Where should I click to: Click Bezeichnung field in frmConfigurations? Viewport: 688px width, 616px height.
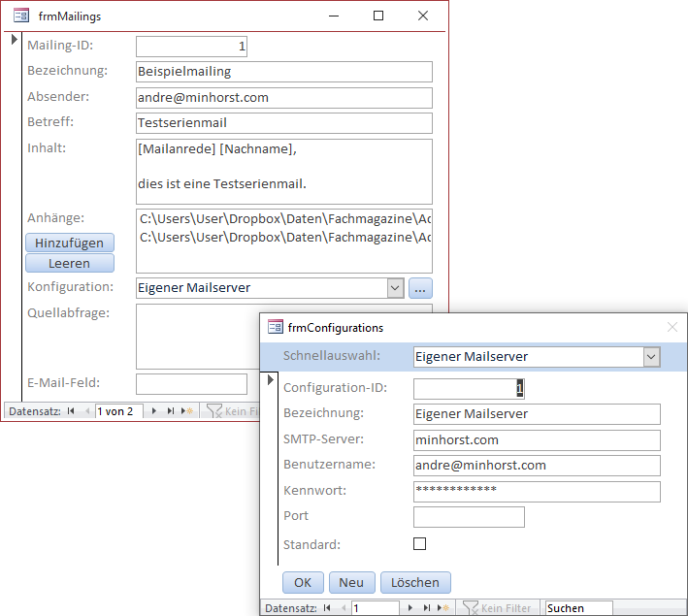[537, 414]
